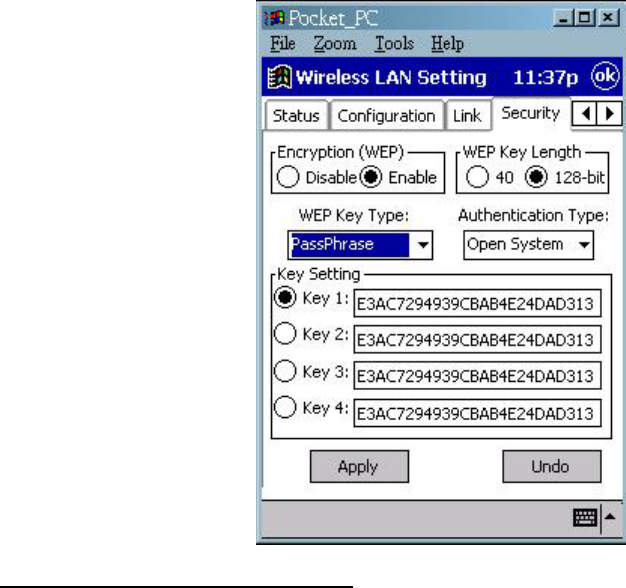This screenshot has width=626, height=588.
Task: Click the Key 3 input field
Action: click(477, 375)
